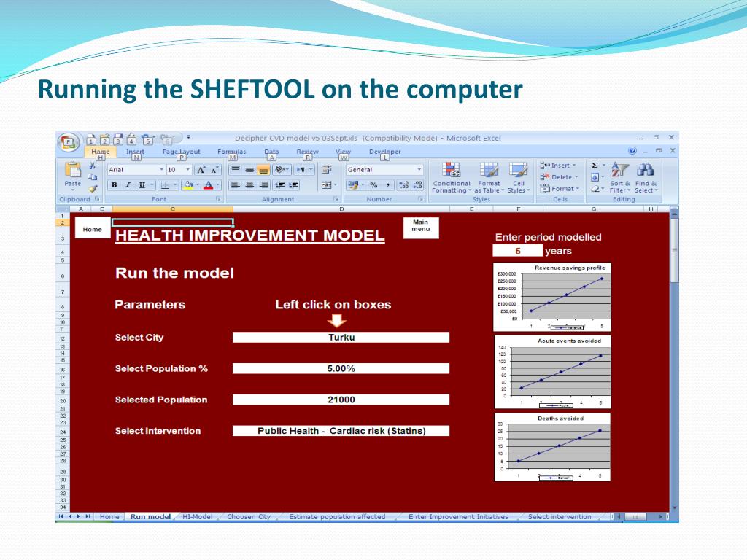Click the Cut scissors icon
This screenshot has width=747, height=560.
[x=93, y=166]
